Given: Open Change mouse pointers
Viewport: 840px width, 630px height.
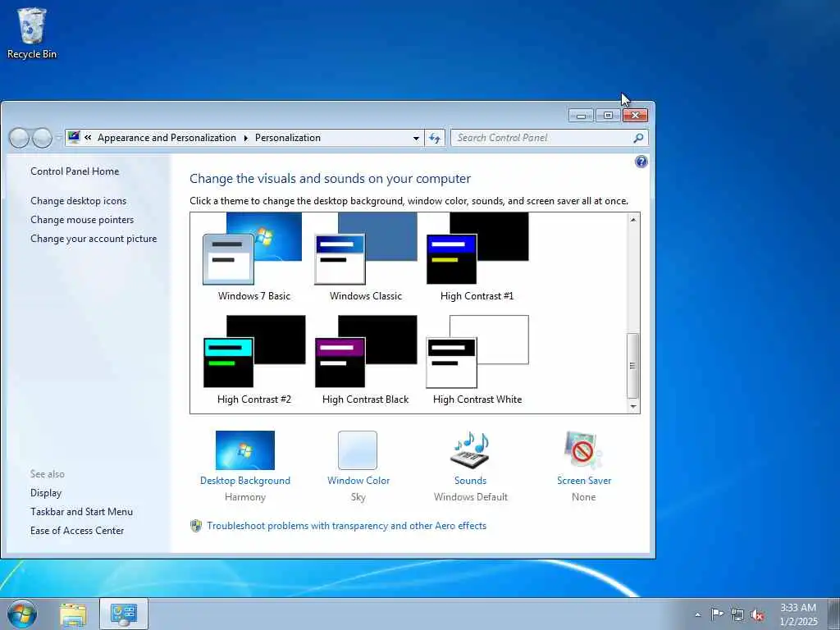Looking at the screenshot, I should (82, 220).
